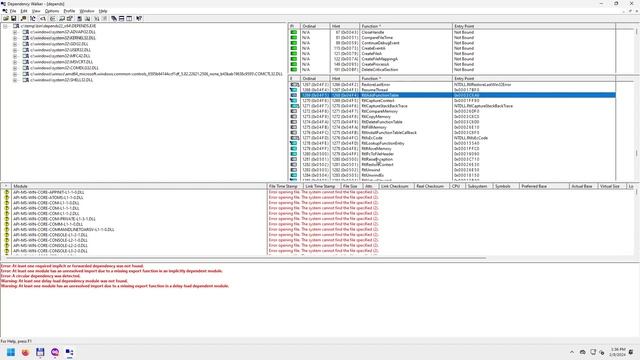Open the Edit menu

coord(24,11)
